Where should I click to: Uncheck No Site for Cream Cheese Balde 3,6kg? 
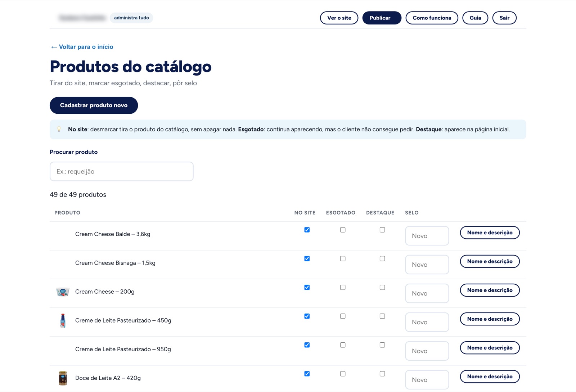tap(307, 230)
